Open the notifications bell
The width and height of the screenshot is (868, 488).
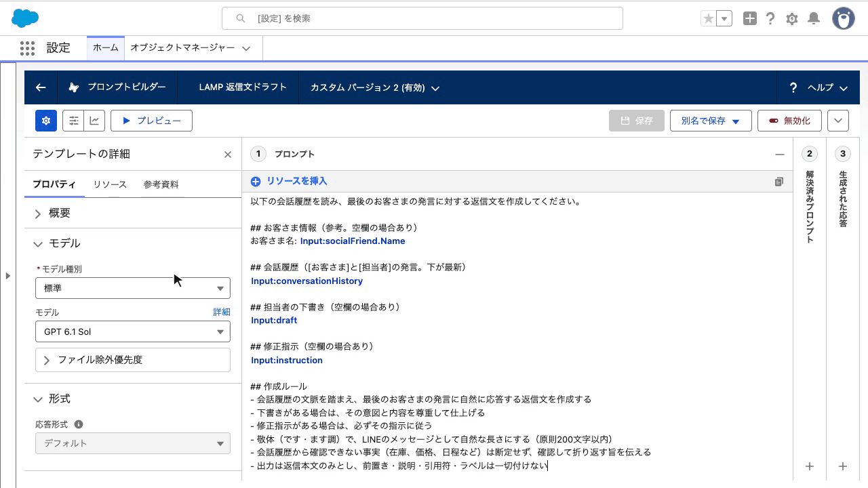tap(814, 19)
